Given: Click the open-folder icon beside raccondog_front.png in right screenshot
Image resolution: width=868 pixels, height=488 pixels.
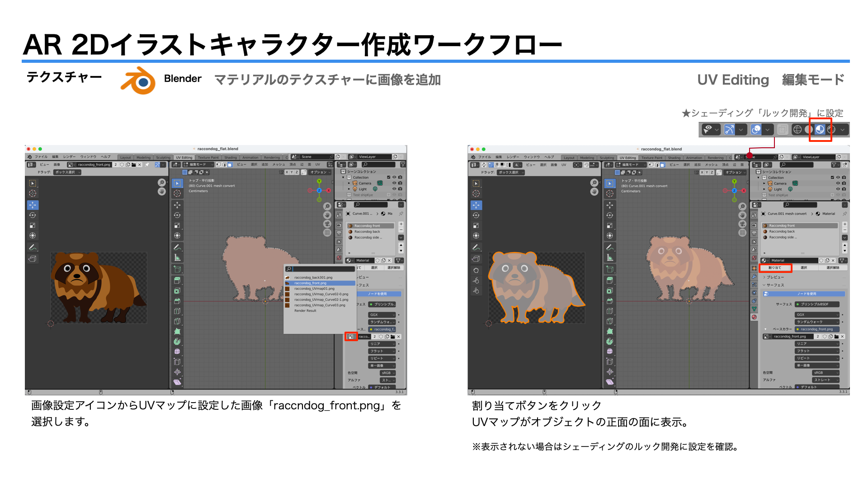Looking at the screenshot, I should (x=836, y=337).
